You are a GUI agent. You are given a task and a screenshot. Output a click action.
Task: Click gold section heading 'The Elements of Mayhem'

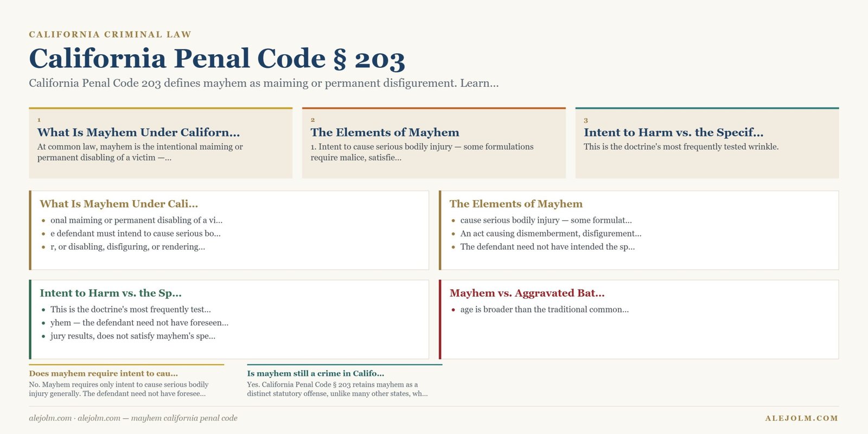(x=516, y=204)
